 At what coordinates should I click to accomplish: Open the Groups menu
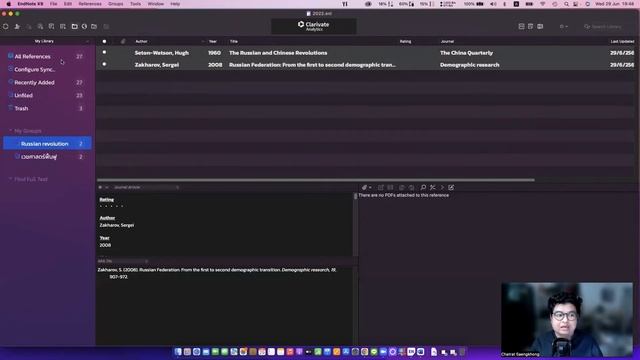click(x=116, y=4)
